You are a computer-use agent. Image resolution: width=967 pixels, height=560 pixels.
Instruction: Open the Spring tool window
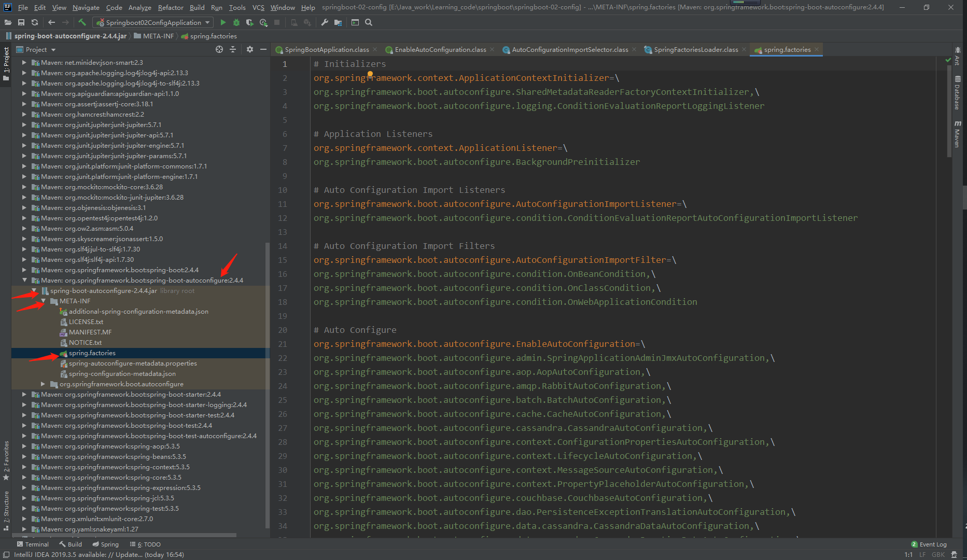105,544
